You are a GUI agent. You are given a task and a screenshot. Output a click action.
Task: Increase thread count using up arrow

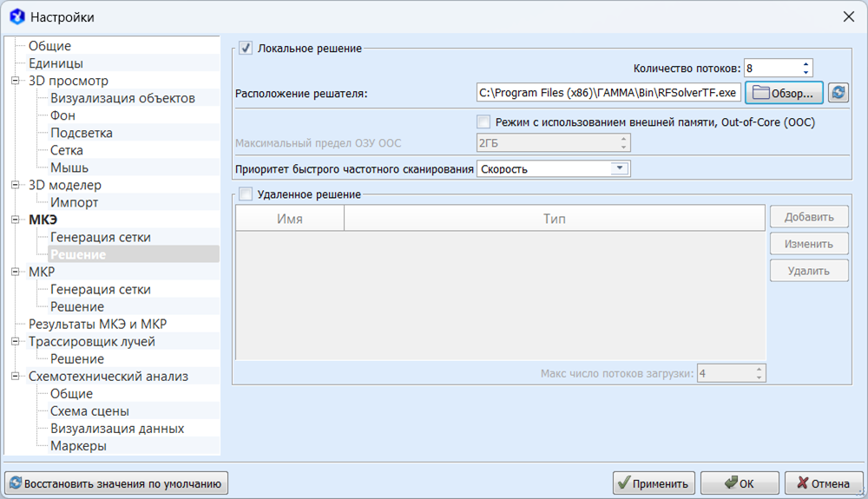click(x=806, y=63)
